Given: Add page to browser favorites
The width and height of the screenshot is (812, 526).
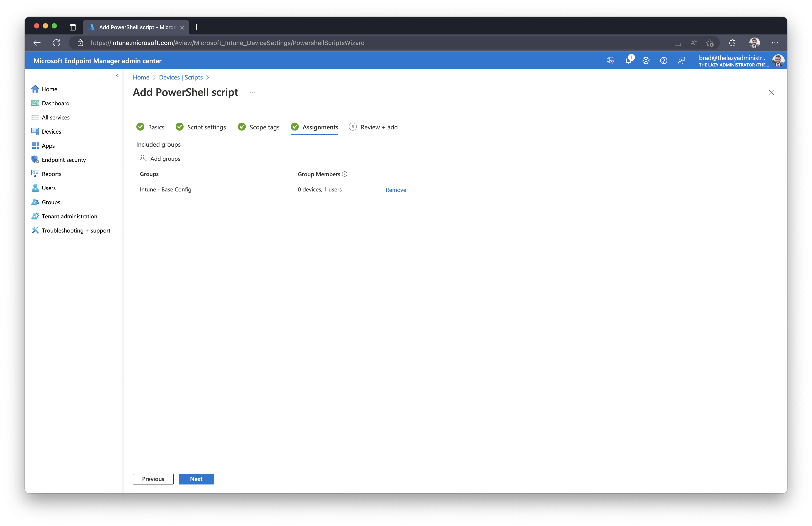Looking at the screenshot, I should (710, 43).
